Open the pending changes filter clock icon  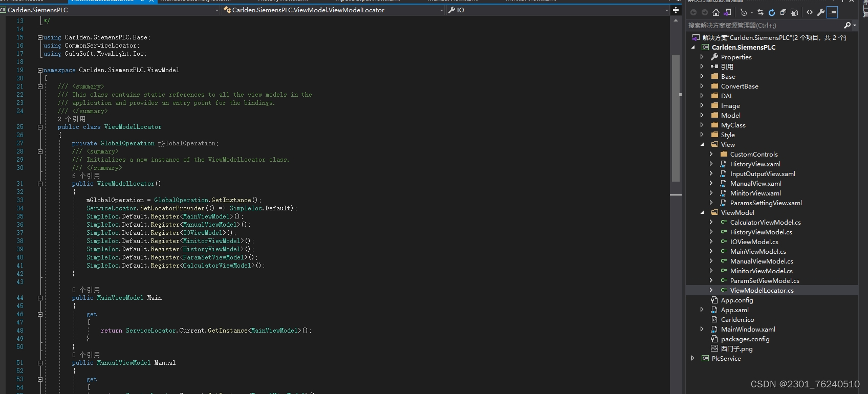743,12
